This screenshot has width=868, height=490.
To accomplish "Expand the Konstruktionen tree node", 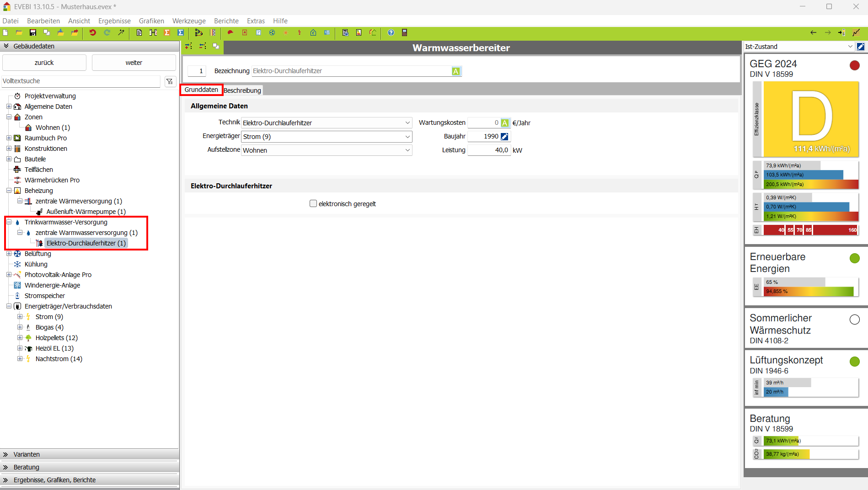I will pyautogui.click(x=9, y=149).
